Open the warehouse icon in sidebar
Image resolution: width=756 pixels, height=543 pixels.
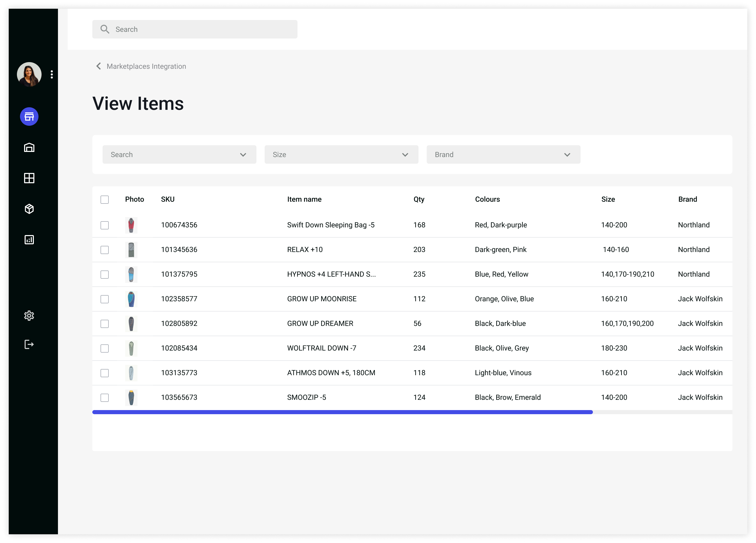29,147
